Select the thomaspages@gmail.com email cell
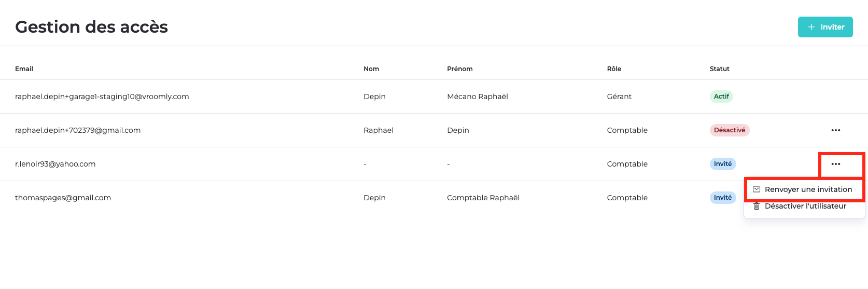 pos(63,198)
